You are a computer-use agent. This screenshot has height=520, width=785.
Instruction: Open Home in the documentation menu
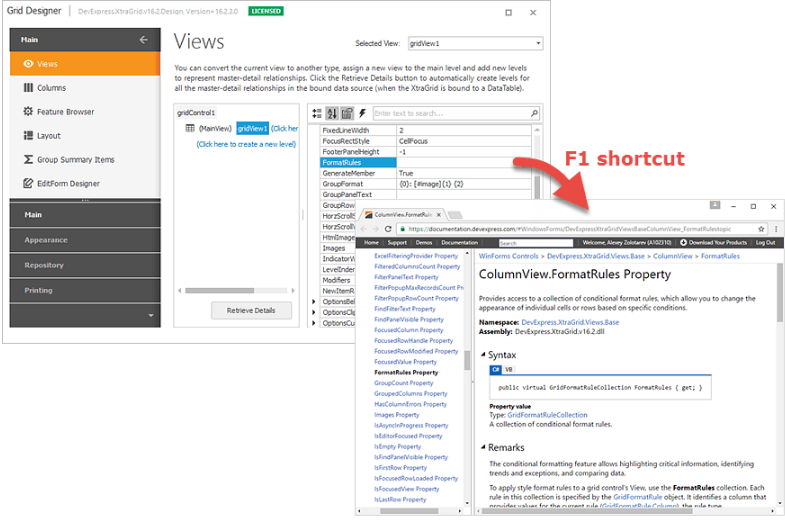[x=371, y=243]
